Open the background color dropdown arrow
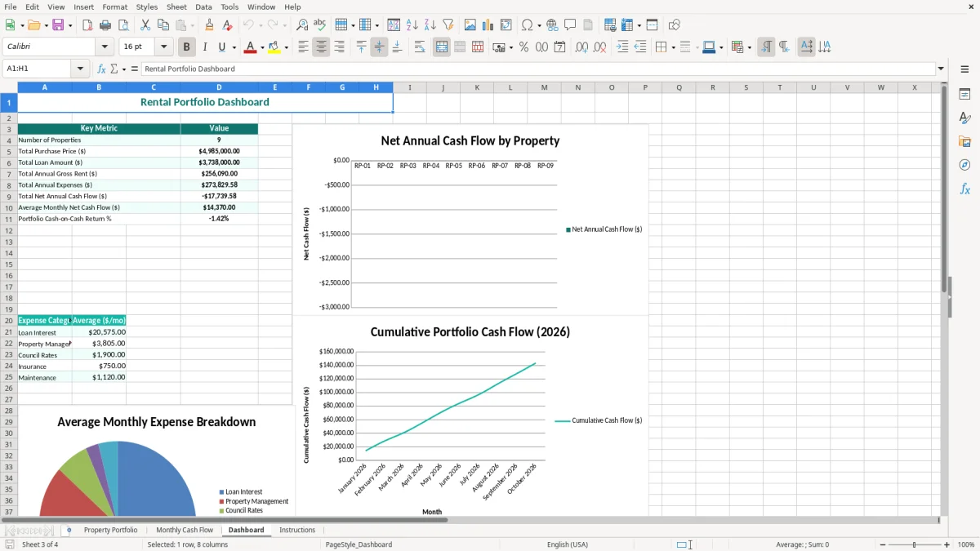This screenshot has height=551, width=980. click(x=286, y=47)
